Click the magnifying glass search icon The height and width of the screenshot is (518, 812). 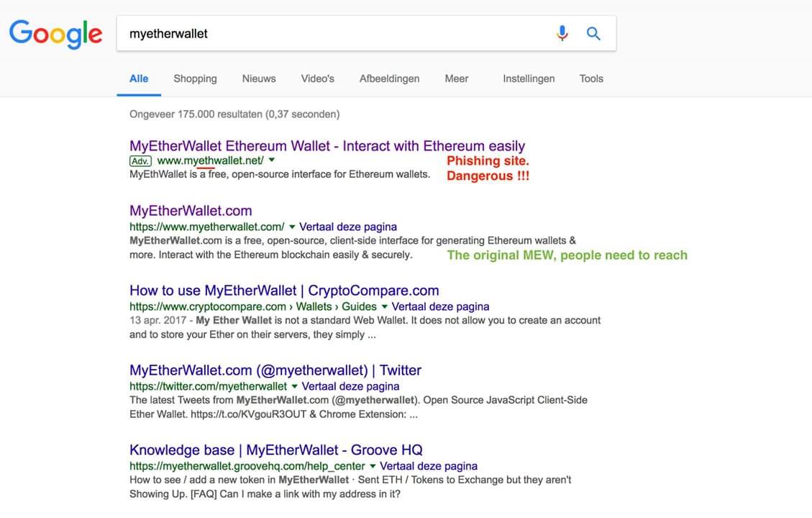593,33
